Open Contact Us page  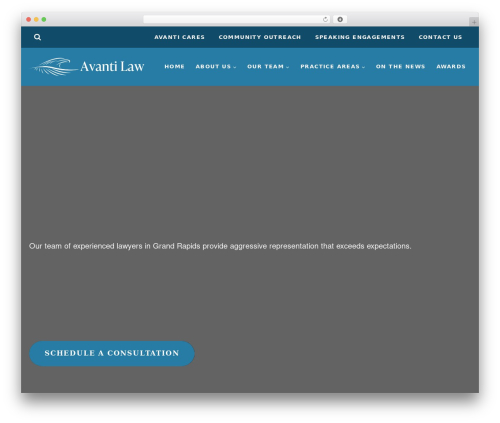440,37
